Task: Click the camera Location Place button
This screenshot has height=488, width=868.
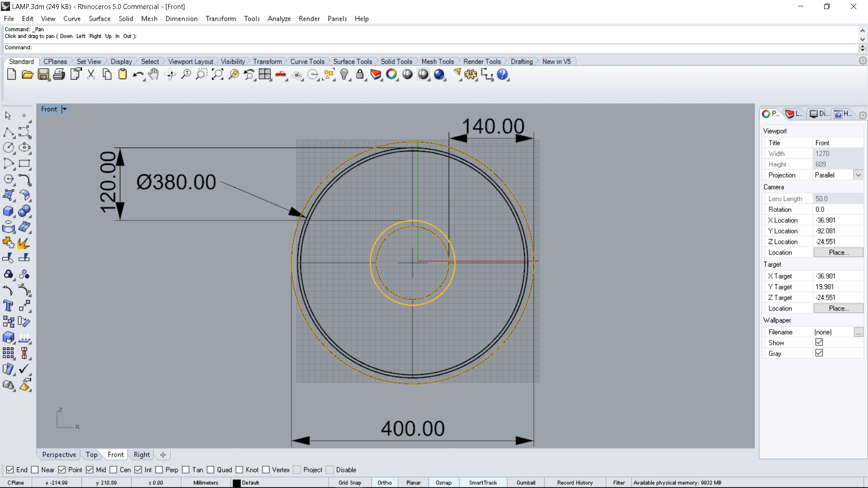Action: [838, 253]
